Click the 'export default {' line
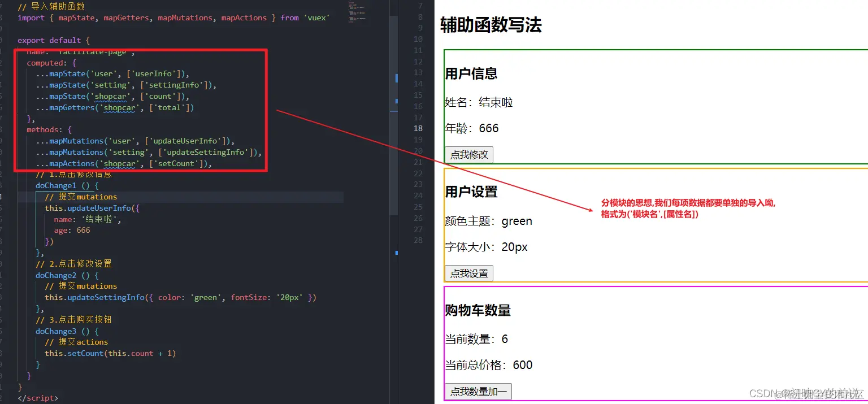 [x=54, y=41]
